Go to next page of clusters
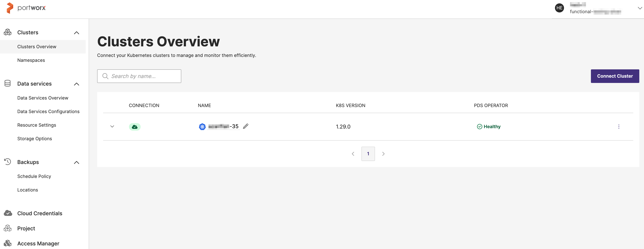 coord(383,154)
